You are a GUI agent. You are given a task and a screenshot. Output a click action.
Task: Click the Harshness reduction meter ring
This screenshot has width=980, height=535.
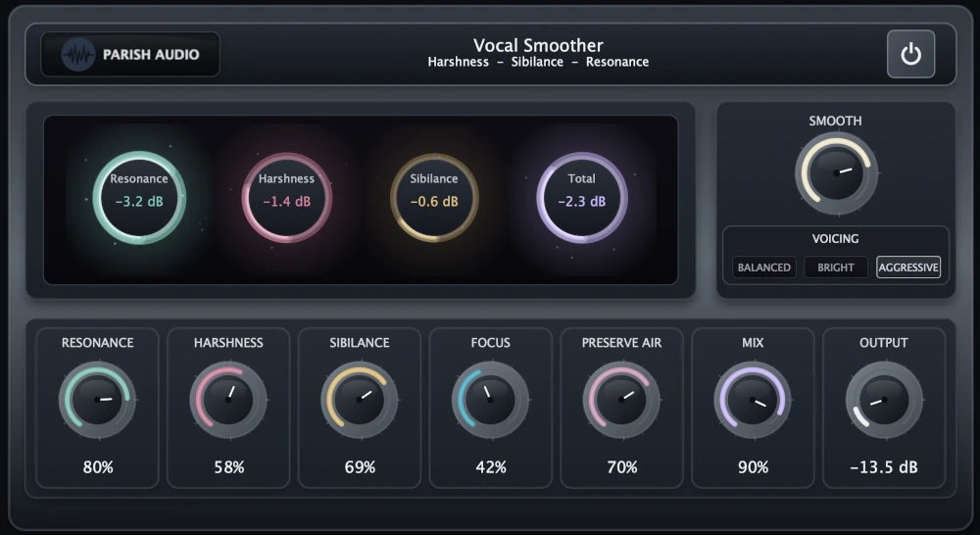[x=287, y=198]
